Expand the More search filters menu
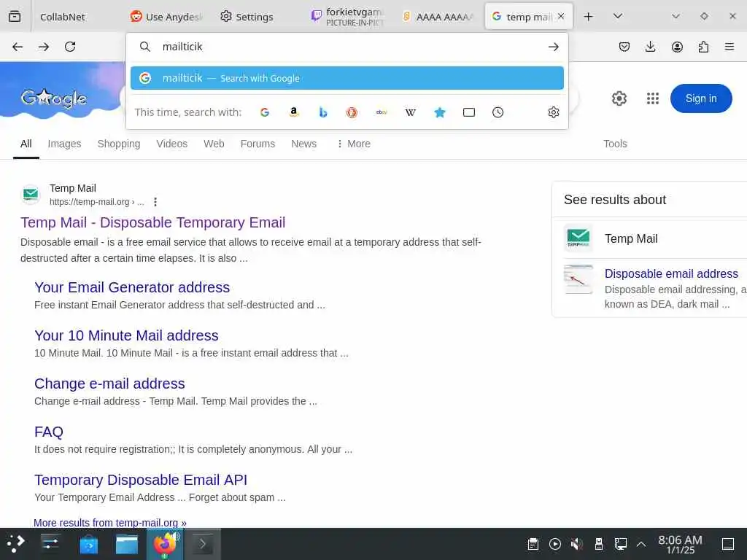Screen dimensions: 747x560 click(354, 144)
